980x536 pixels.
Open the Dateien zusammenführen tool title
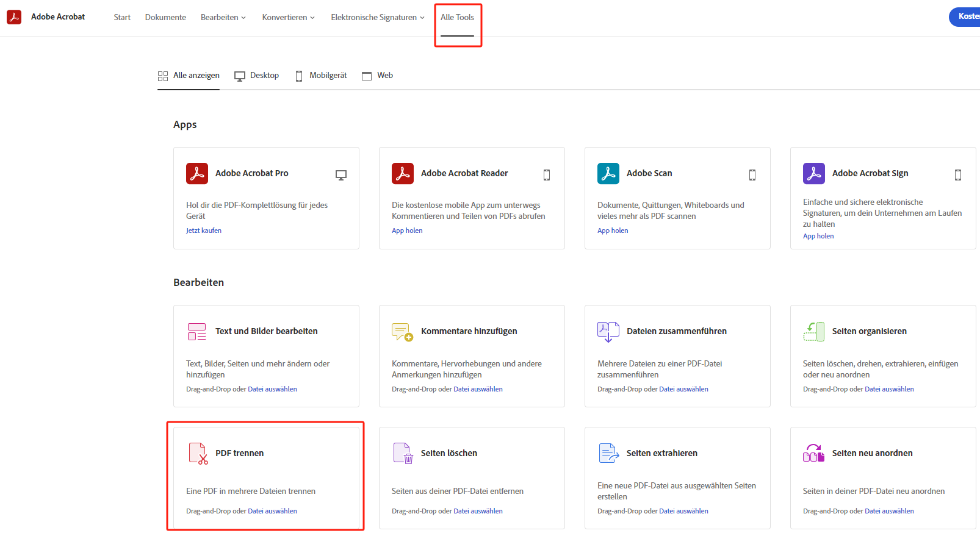click(677, 331)
